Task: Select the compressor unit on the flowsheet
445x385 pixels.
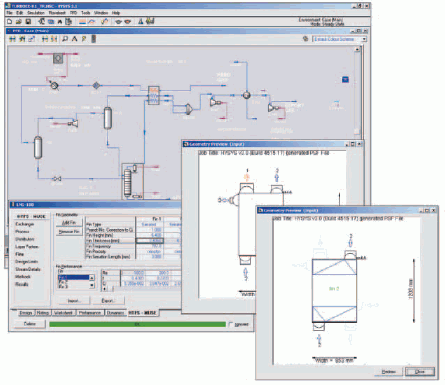Action: tap(188, 109)
